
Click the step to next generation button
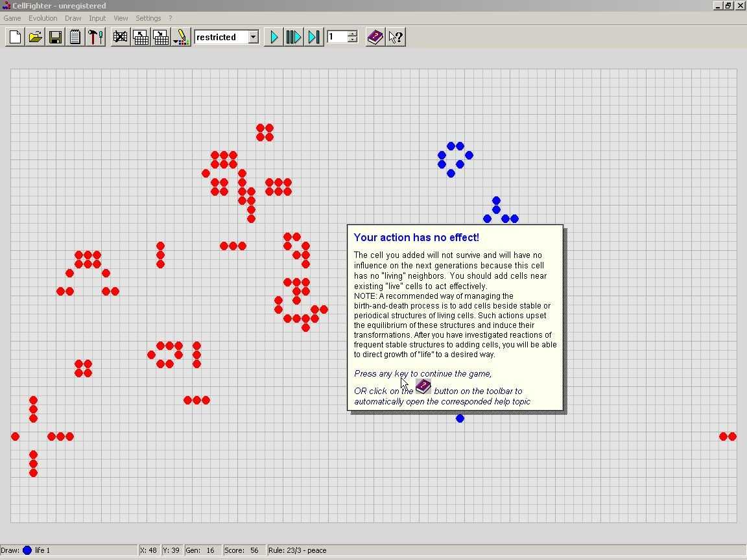(314, 37)
